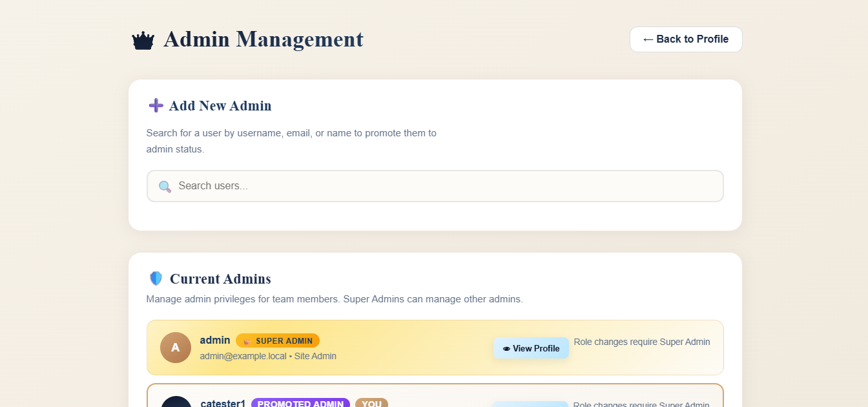Viewport: 868px width, 407px height.
Task: Click the Admin Management heading
Action: [x=263, y=39]
